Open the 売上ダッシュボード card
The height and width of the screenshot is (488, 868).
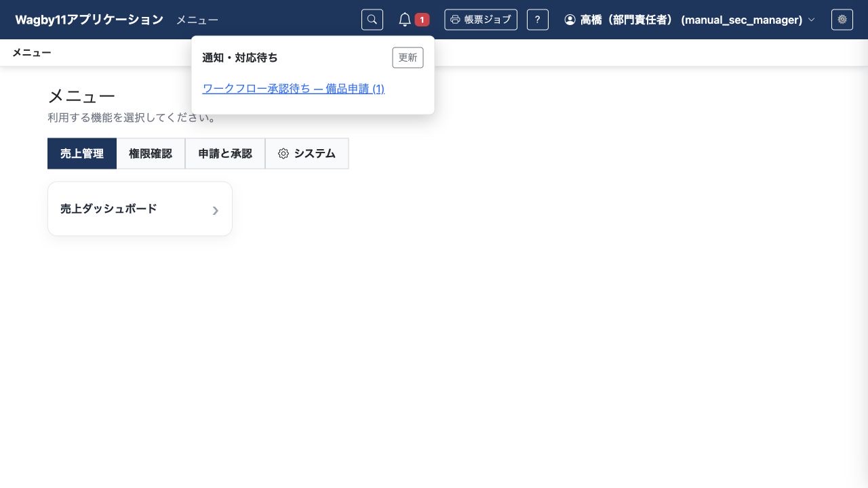[x=140, y=209]
